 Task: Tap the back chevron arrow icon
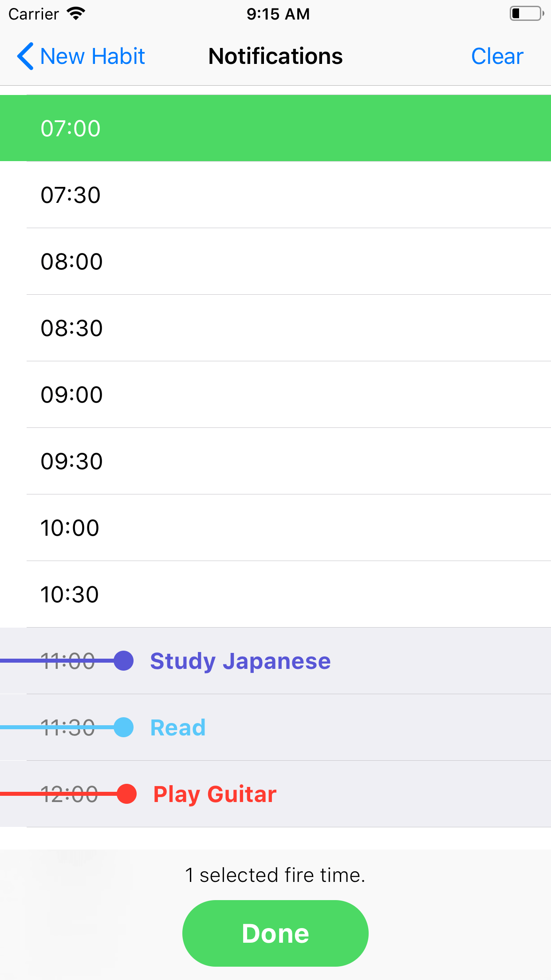coord(25,56)
